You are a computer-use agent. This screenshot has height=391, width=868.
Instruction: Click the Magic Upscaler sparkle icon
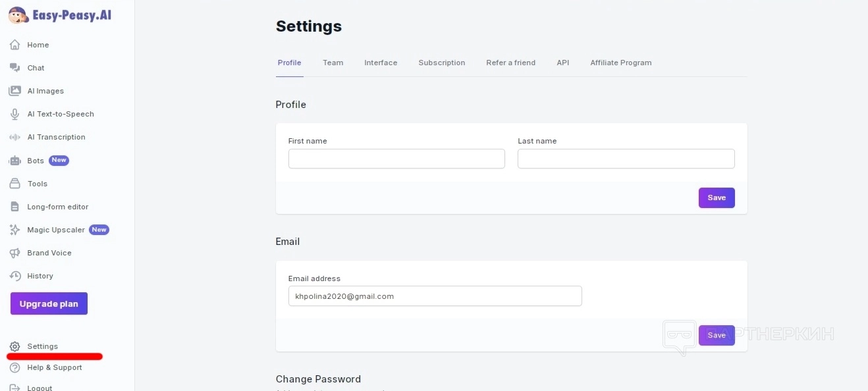click(x=14, y=230)
